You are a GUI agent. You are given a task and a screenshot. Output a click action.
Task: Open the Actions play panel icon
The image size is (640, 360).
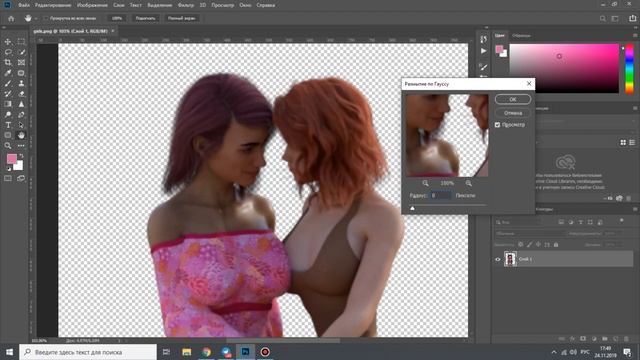point(484,51)
